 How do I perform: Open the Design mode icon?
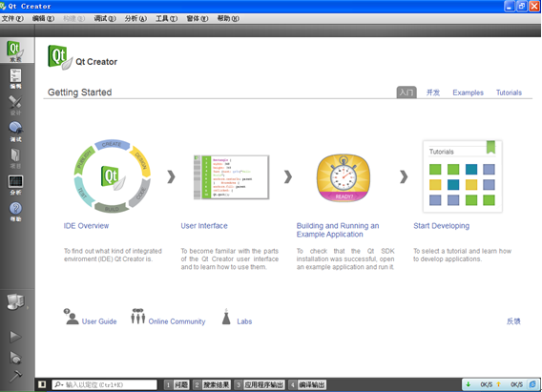coord(15,105)
